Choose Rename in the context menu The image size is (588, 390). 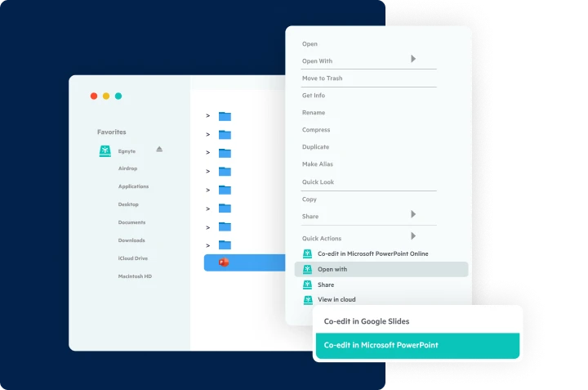(x=314, y=113)
